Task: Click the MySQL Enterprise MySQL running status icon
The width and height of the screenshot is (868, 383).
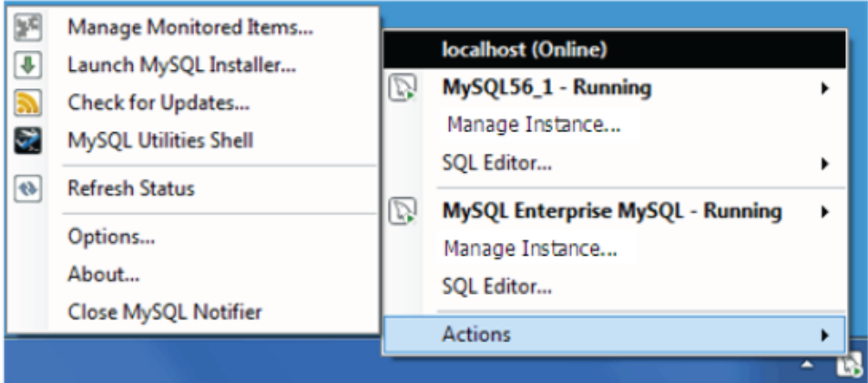Action: [402, 212]
